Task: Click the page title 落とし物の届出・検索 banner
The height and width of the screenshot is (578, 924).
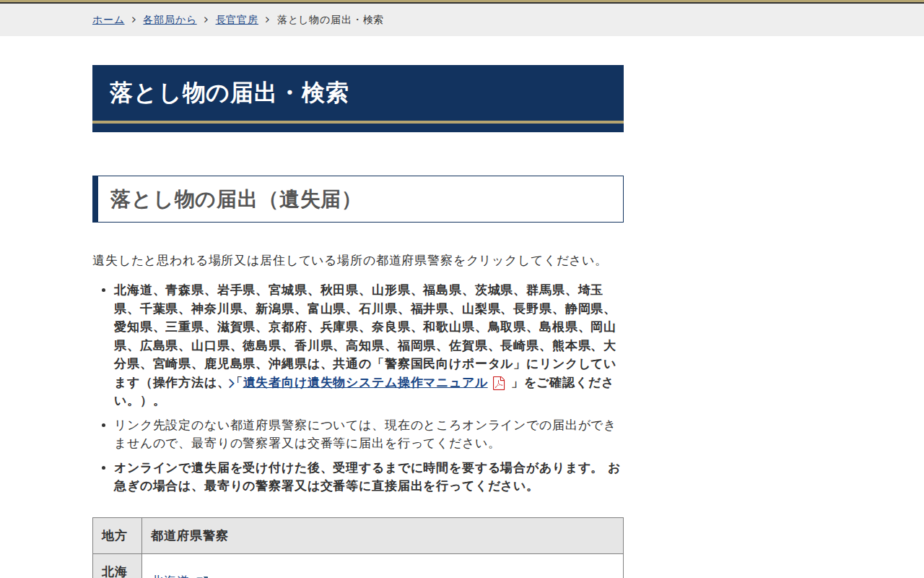Action: 358,98
